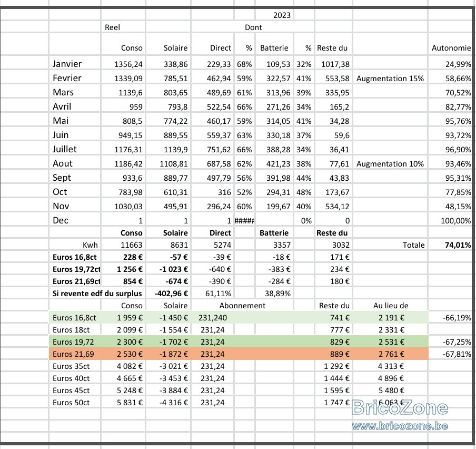Screen dimensions: 476x449
Task: Click the Totale 74,01% cell
Action: (x=451, y=245)
